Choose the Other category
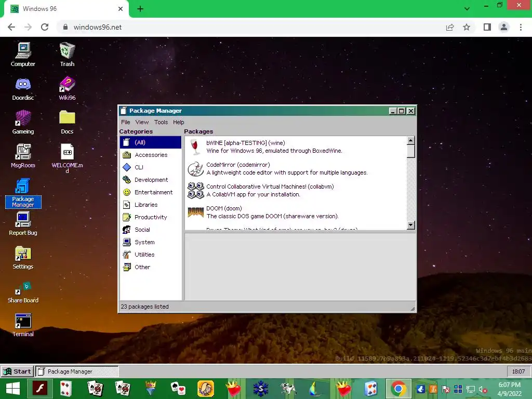 click(x=151, y=267)
